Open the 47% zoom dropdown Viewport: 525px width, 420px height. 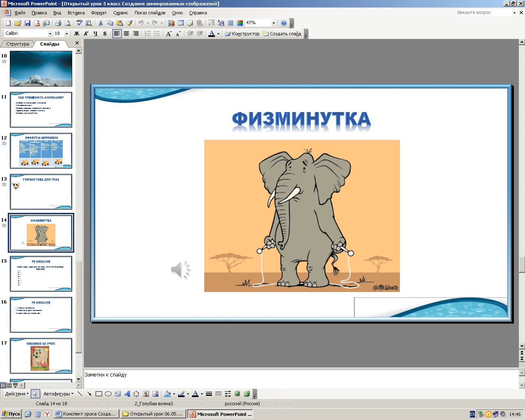point(274,23)
